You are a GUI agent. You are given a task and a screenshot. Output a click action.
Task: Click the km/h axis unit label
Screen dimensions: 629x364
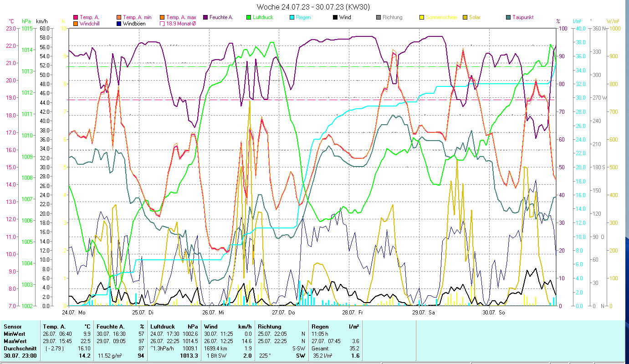coord(41,21)
